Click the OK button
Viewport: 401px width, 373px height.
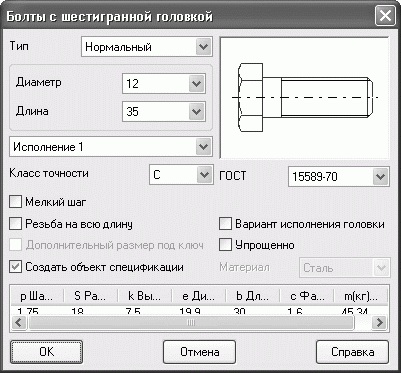pos(46,352)
